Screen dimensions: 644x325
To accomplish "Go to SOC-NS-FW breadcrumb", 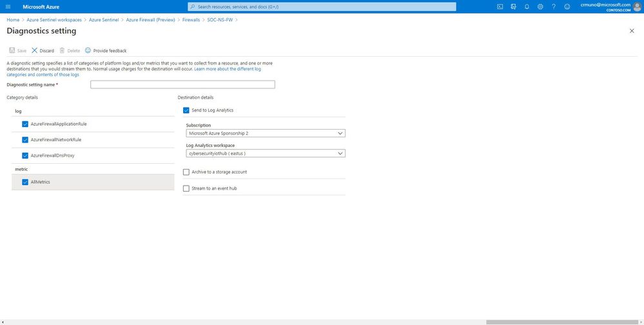I will (x=220, y=20).
